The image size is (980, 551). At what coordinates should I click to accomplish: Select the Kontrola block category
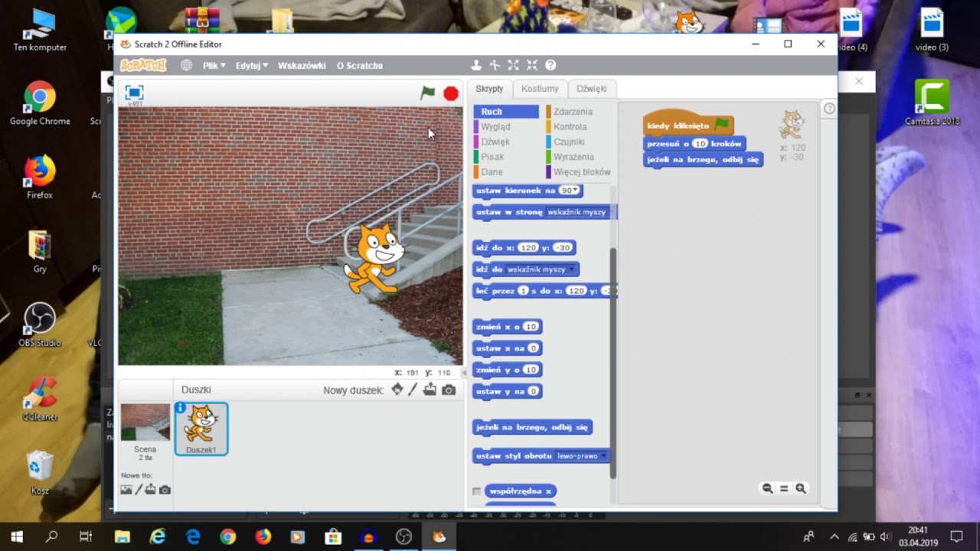570,127
